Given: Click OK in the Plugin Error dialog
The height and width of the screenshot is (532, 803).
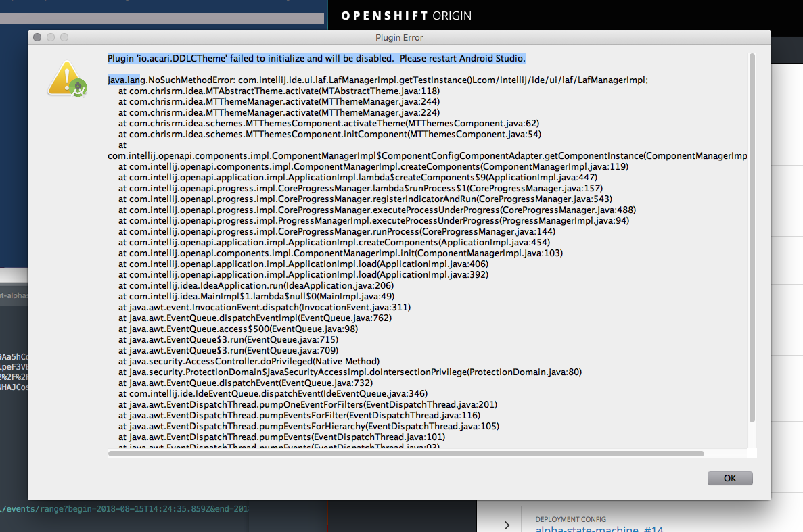Looking at the screenshot, I should click(x=730, y=478).
